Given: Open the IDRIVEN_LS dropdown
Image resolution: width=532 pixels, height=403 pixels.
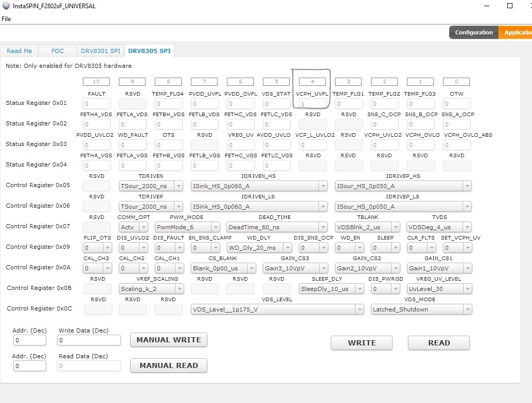Looking at the screenshot, I should (259, 207).
